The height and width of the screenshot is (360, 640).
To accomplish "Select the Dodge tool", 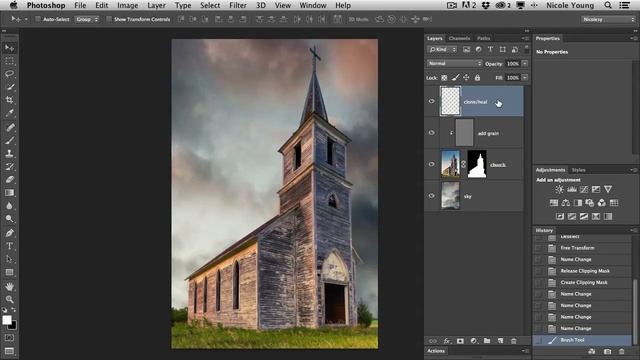I will coord(9,219).
